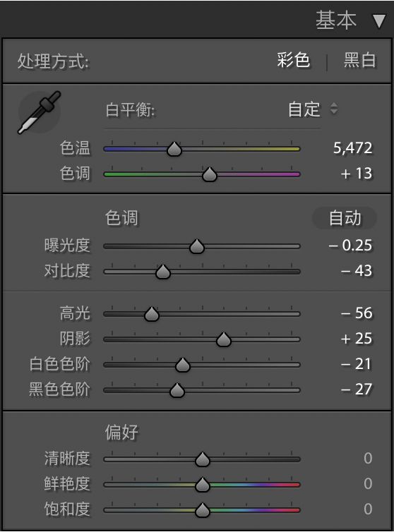Open the 自定 white balance preset dropdown

click(x=313, y=109)
